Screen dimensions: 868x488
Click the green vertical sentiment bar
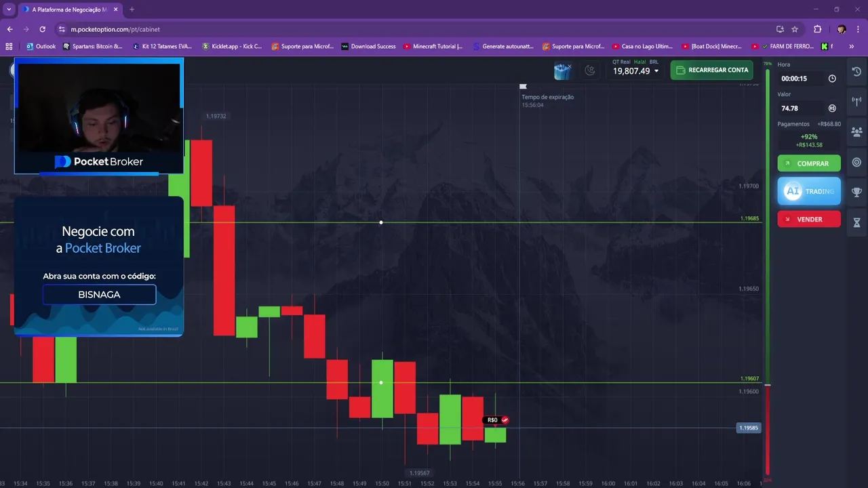coord(768,226)
